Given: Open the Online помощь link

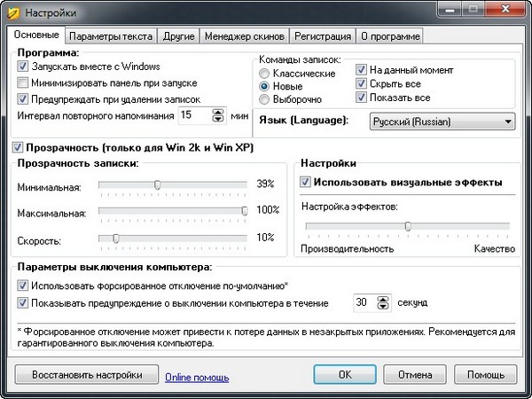Looking at the screenshot, I should 197,377.
